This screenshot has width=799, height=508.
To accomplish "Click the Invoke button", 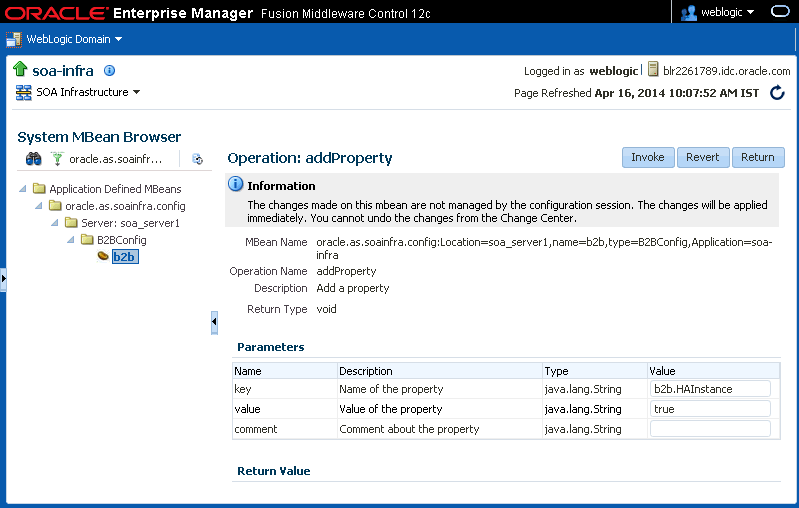I will pos(648,157).
